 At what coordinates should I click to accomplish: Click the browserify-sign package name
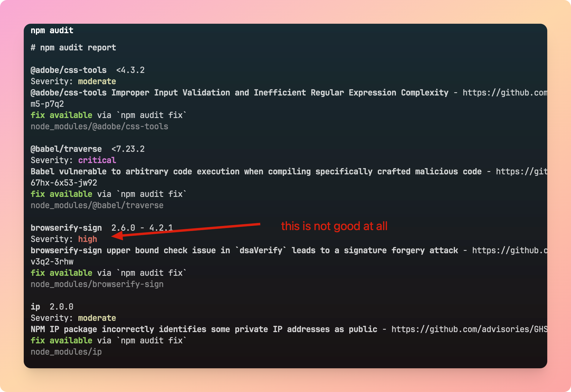tap(66, 228)
